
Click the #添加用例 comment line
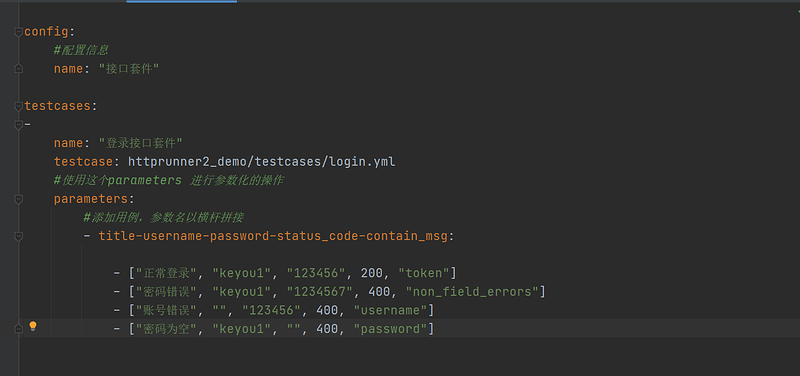[x=163, y=218]
